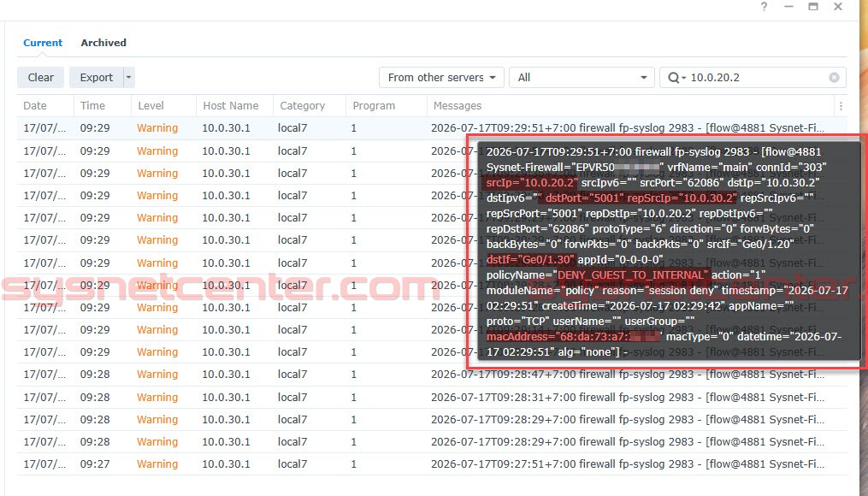Open the help question mark icon
The width and height of the screenshot is (868, 496).
(764, 7)
